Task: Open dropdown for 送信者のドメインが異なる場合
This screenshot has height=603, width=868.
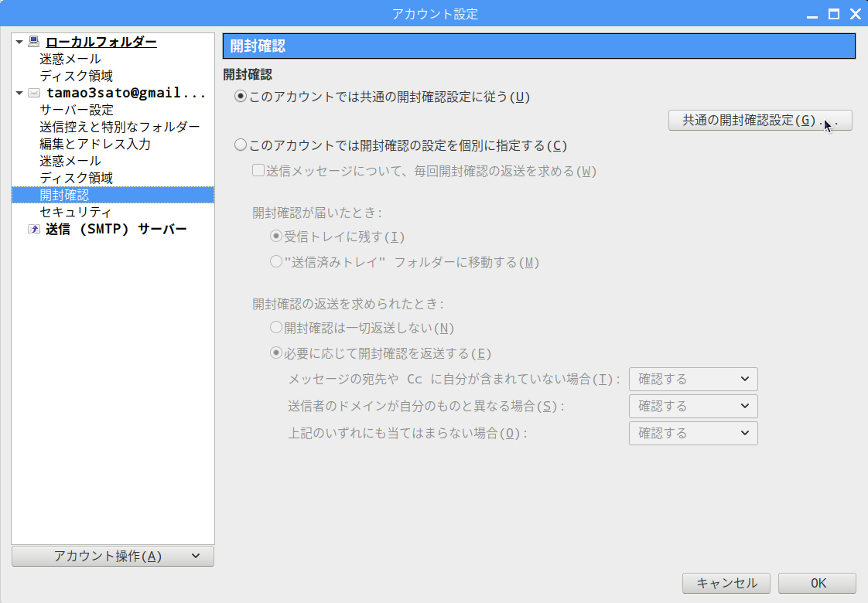Action: 693,406
